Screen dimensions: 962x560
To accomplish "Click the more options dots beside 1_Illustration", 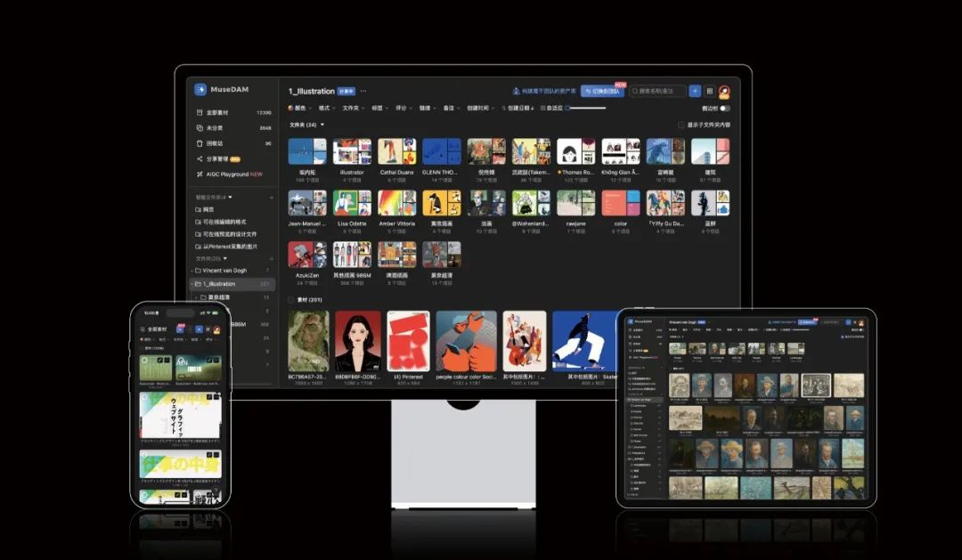I will tap(363, 92).
